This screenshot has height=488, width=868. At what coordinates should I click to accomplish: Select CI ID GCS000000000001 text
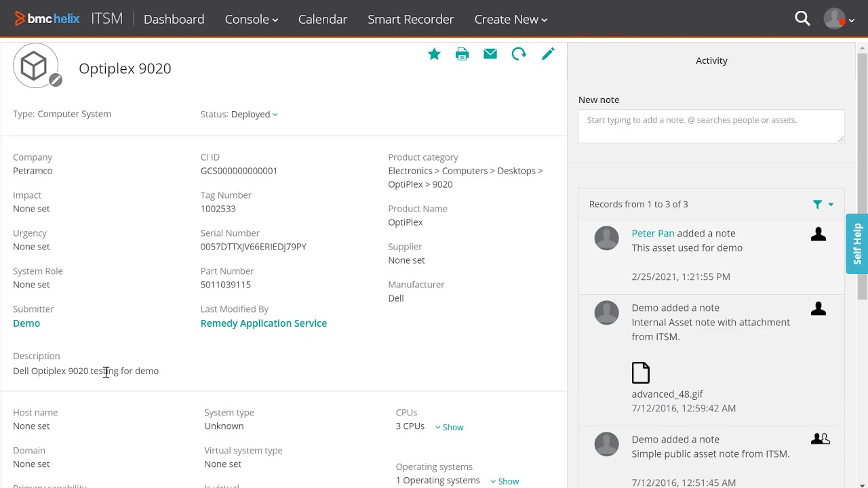point(239,171)
